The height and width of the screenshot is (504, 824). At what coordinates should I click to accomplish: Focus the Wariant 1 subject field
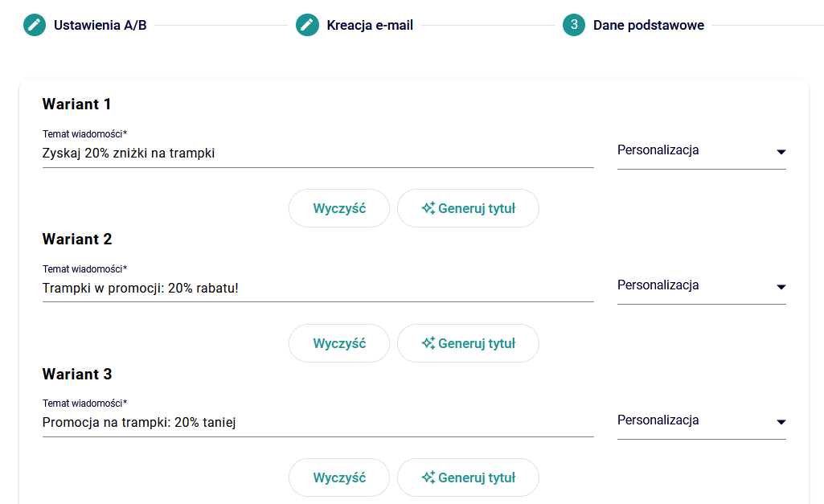coord(318,153)
